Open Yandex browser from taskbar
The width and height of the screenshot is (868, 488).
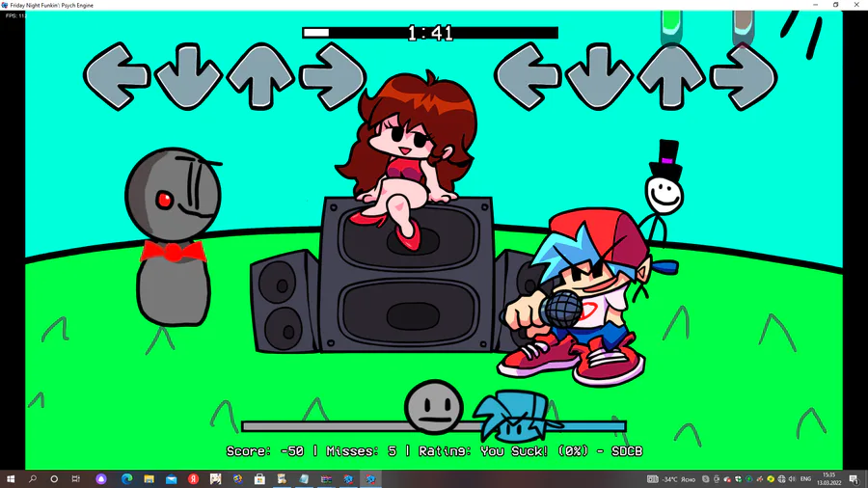coord(193,479)
